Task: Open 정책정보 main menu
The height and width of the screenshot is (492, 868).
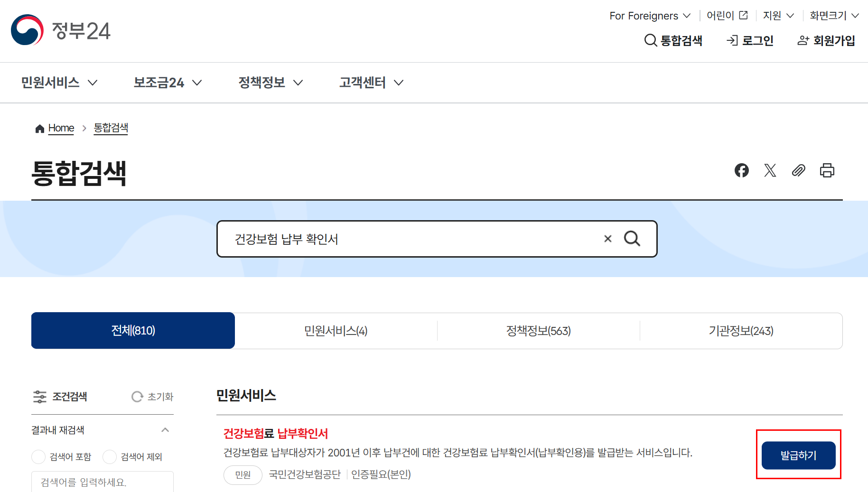Action: point(271,83)
